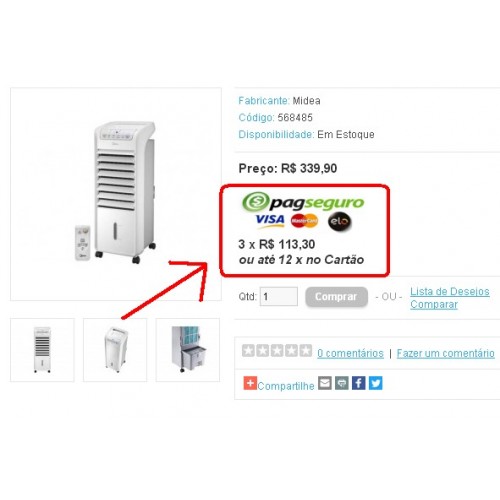
Task: Click the Comprar button
Action: 337,297
